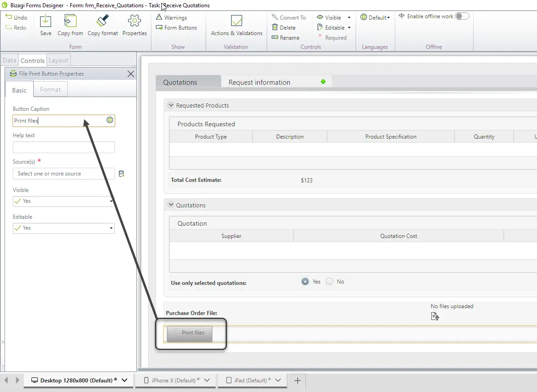Open Form Buttons option
Image resolution: width=537 pixels, height=392 pixels.
point(176,27)
